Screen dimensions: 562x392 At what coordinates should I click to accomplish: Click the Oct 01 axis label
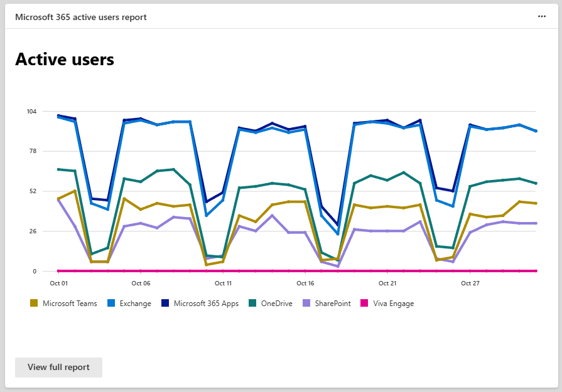(60, 283)
